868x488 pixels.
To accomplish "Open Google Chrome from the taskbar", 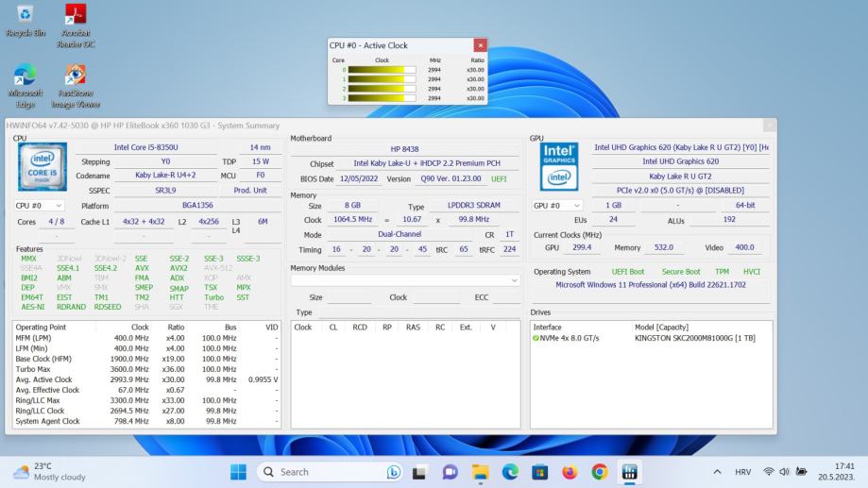I will (x=599, y=472).
